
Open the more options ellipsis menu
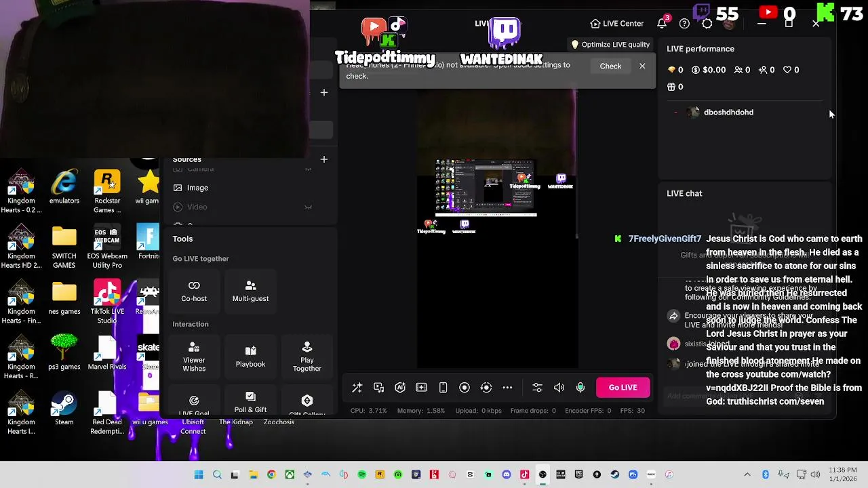tap(507, 388)
